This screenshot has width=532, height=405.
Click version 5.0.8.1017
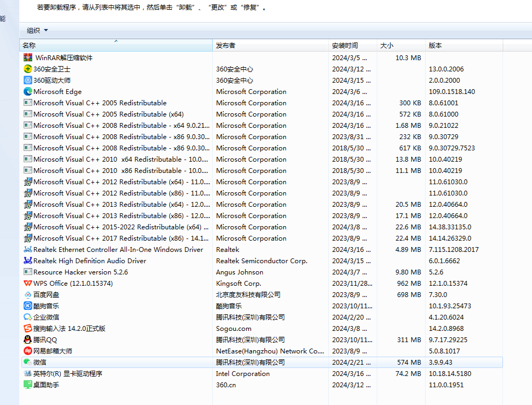[x=444, y=351]
